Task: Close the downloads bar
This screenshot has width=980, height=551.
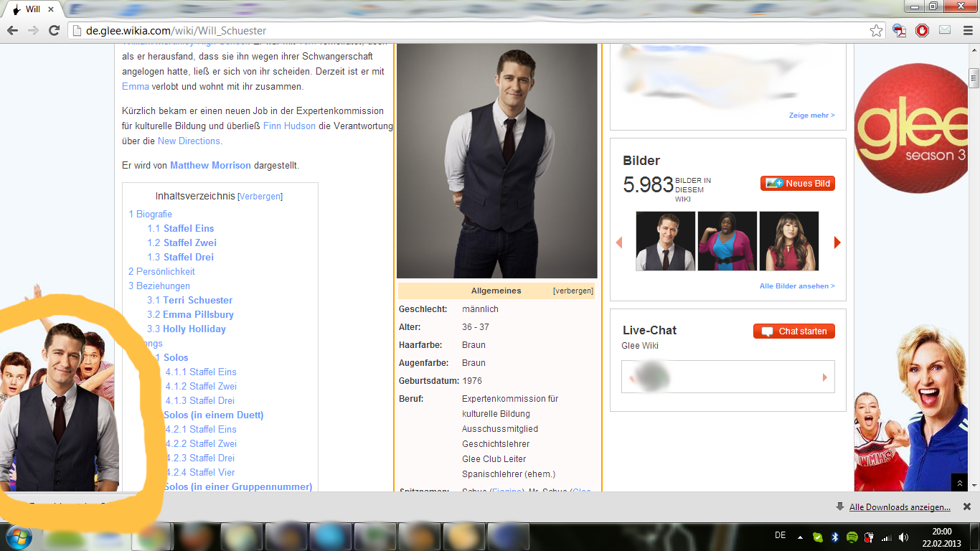Action: (x=966, y=507)
